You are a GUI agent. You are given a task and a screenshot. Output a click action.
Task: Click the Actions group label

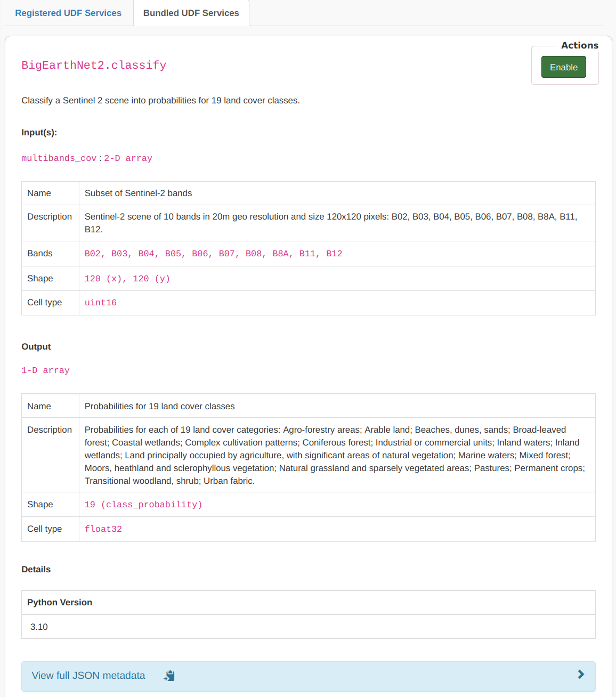click(x=579, y=45)
